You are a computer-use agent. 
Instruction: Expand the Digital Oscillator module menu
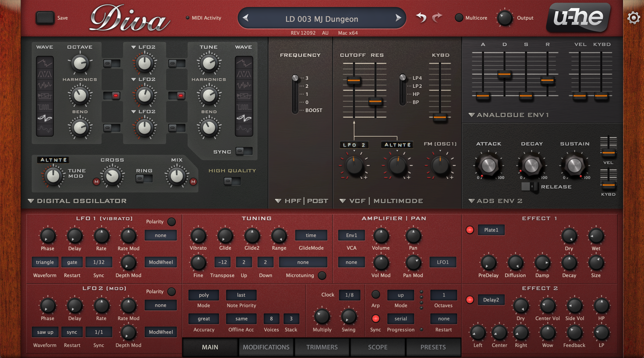(x=31, y=201)
